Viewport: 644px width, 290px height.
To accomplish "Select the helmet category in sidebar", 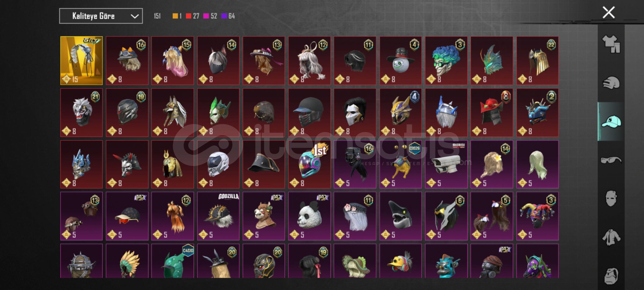I will click(x=611, y=83).
